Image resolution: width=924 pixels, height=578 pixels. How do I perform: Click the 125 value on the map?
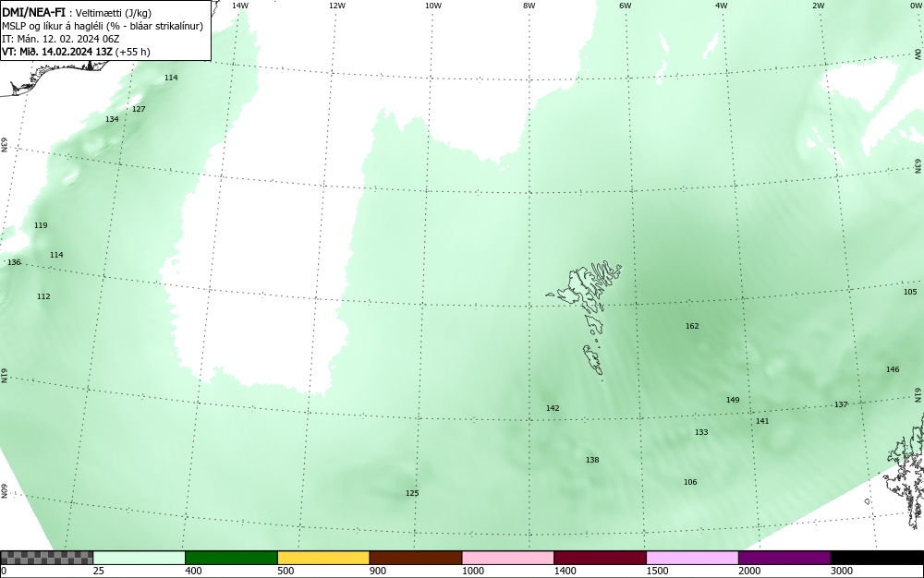(412, 494)
